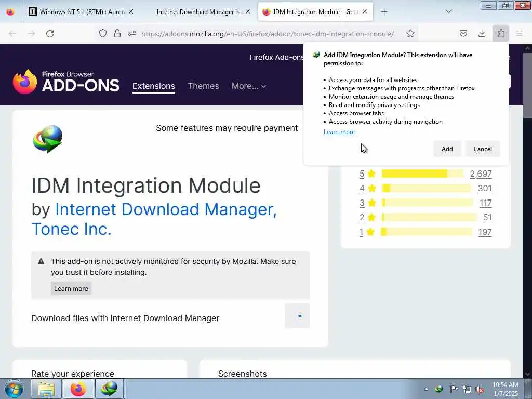Open the 197 one-star count link
Image resolution: width=532 pixels, height=399 pixels.
tap(485, 232)
